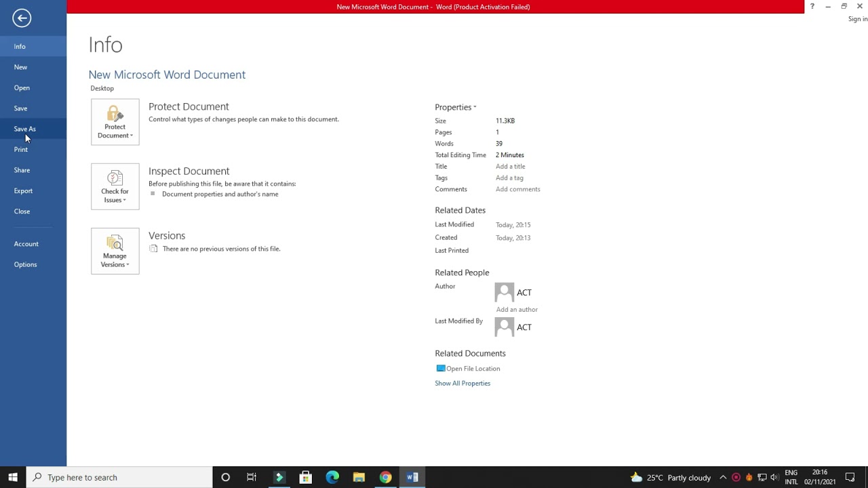
Task: Click the back arrow to return to document
Action: pos(22,18)
